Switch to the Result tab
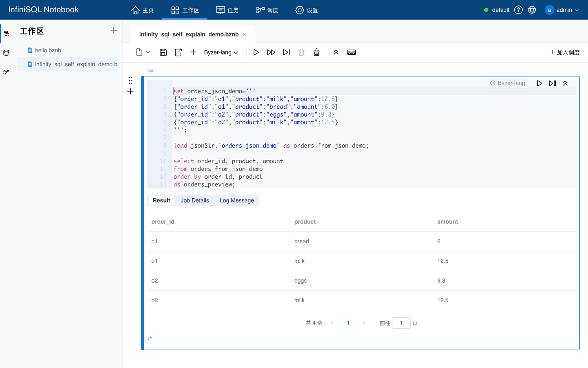 pos(161,200)
